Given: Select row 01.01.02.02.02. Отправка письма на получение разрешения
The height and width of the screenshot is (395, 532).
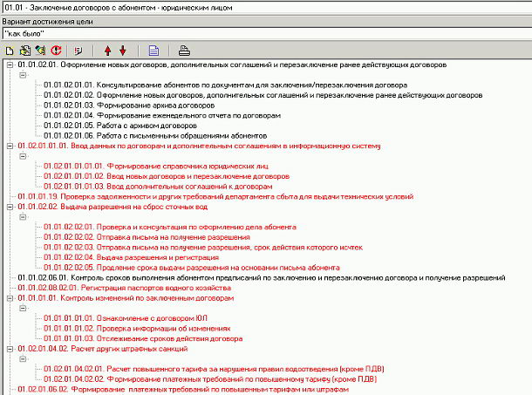Looking at the screenshot, I should (x=147, y=237).
